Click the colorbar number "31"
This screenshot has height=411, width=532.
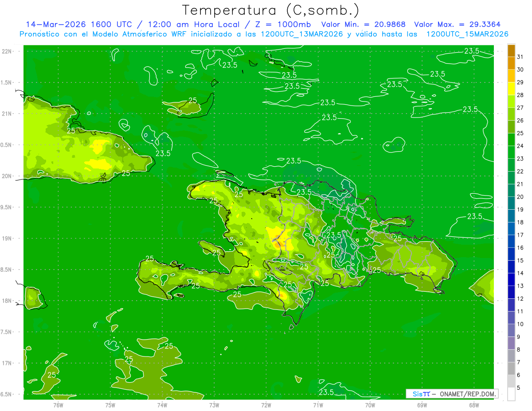tap(520, 57)
